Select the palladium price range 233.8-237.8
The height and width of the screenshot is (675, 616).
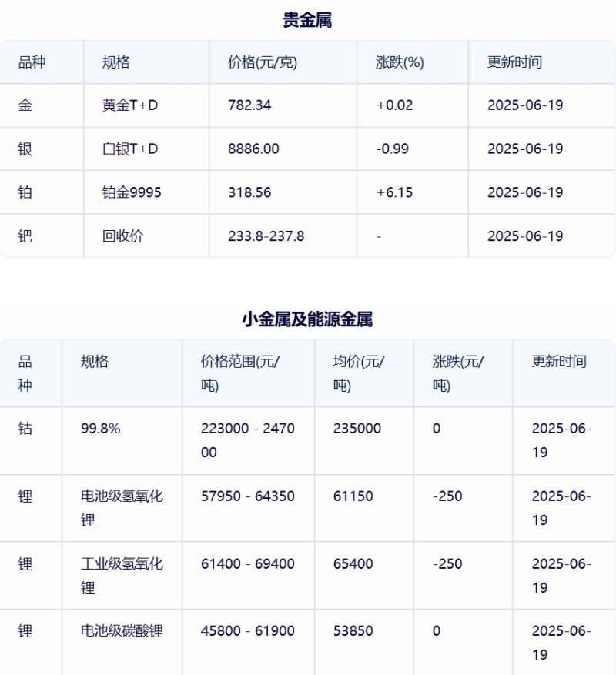pyautogui.click(x=266, y=236)
